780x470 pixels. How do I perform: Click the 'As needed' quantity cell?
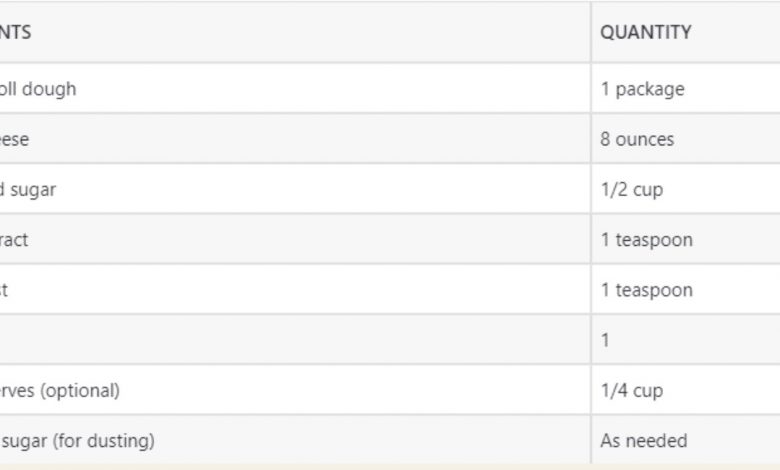tap(643, 440)
